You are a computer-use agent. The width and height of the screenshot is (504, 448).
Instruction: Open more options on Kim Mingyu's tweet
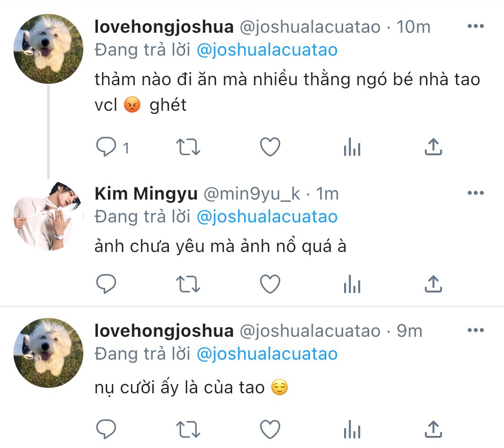476,193
